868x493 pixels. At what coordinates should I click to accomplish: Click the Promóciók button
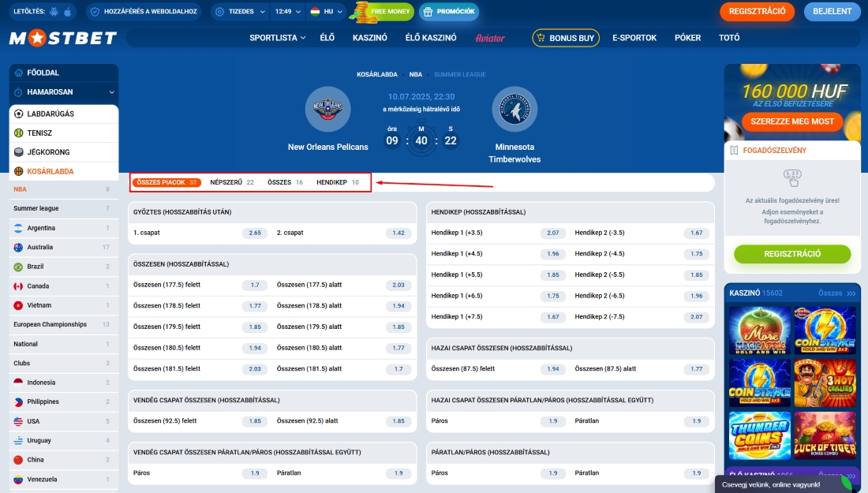coord(449,12)
